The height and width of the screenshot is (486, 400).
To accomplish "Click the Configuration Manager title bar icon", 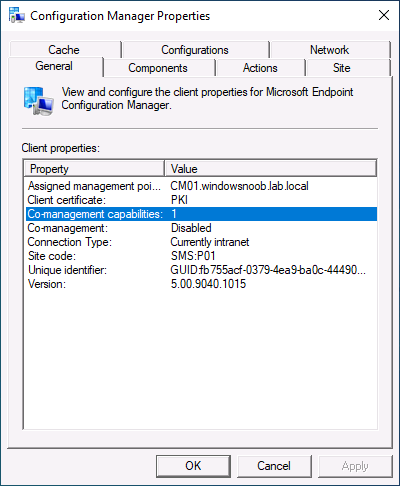I will pyautogui.click(x=17, y=15).
